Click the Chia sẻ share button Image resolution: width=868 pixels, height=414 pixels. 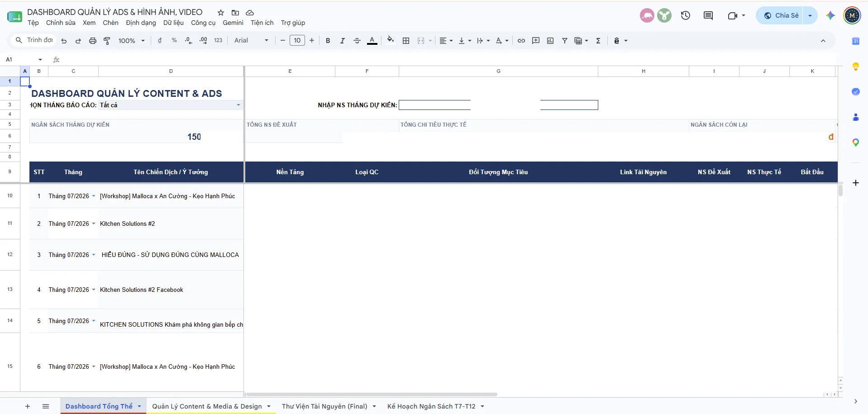click(781, 15)
